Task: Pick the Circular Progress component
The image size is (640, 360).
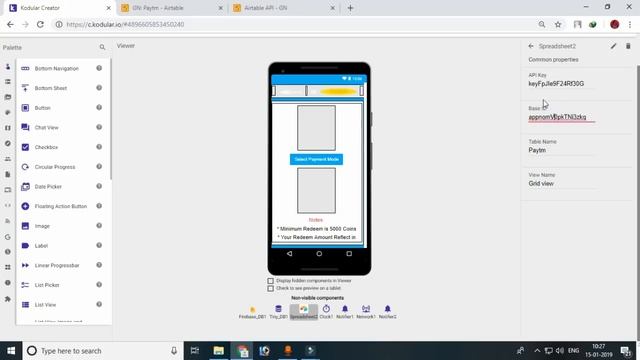Action: [55, 167]
